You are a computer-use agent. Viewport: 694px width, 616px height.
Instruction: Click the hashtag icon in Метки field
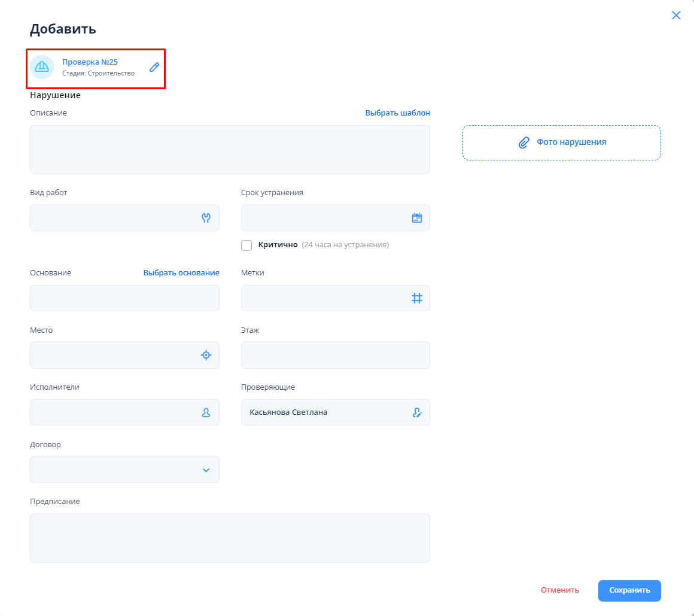pyautogui.click(x=417, y=298)
